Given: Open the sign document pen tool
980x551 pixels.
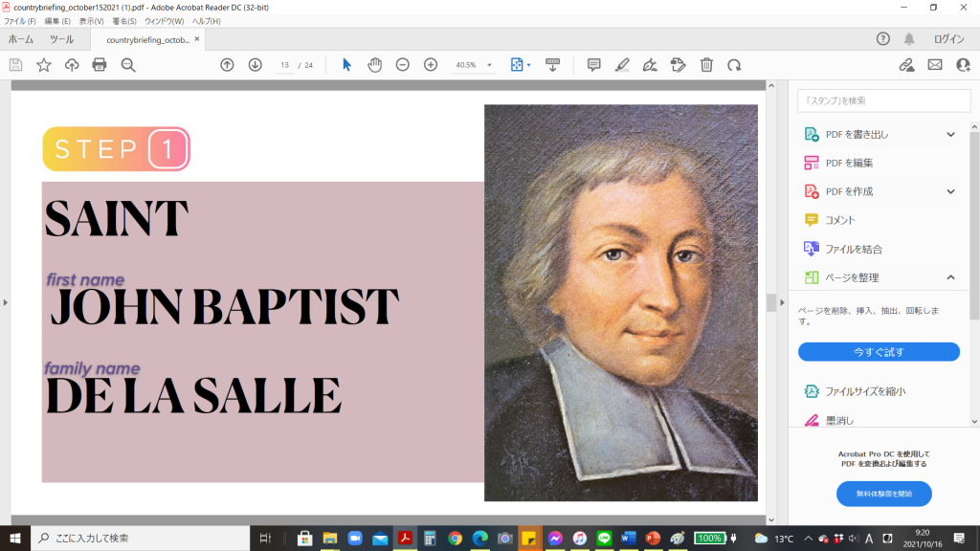Looking at the screenshot, I should (650, 65).
